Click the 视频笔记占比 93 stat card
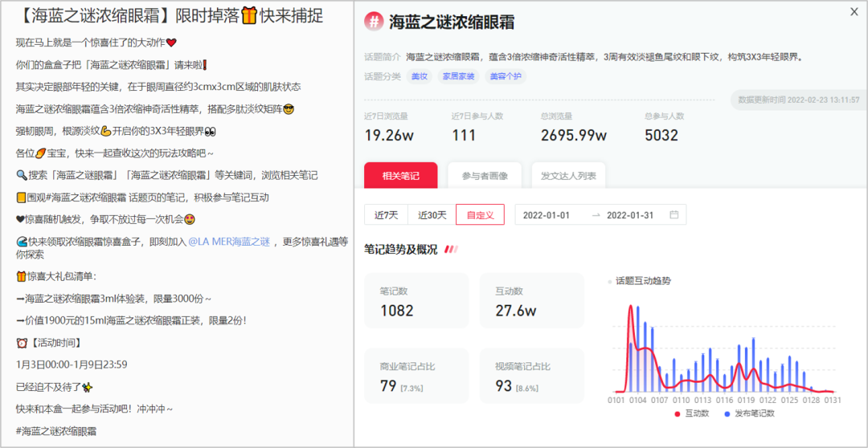The image size is (868, 448). 532,376
